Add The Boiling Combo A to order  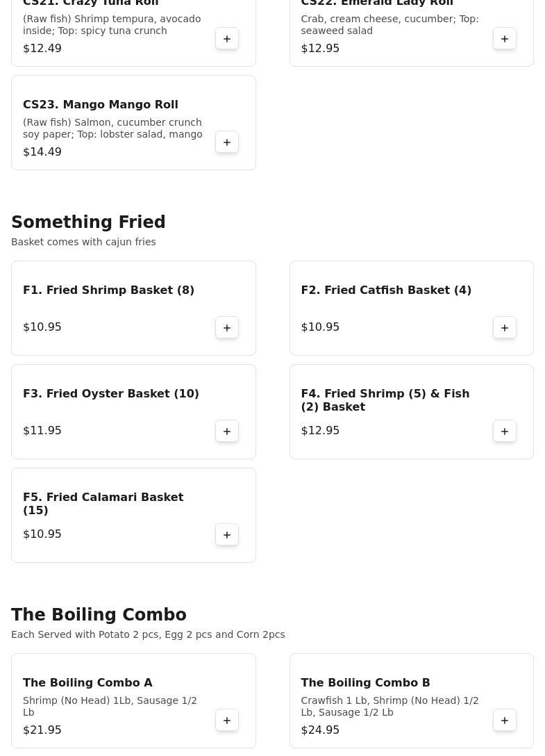coord(227,721)
